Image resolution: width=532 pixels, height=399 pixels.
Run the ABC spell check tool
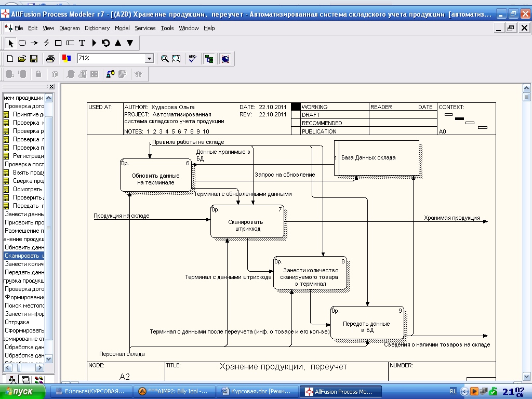click(192, 59)
